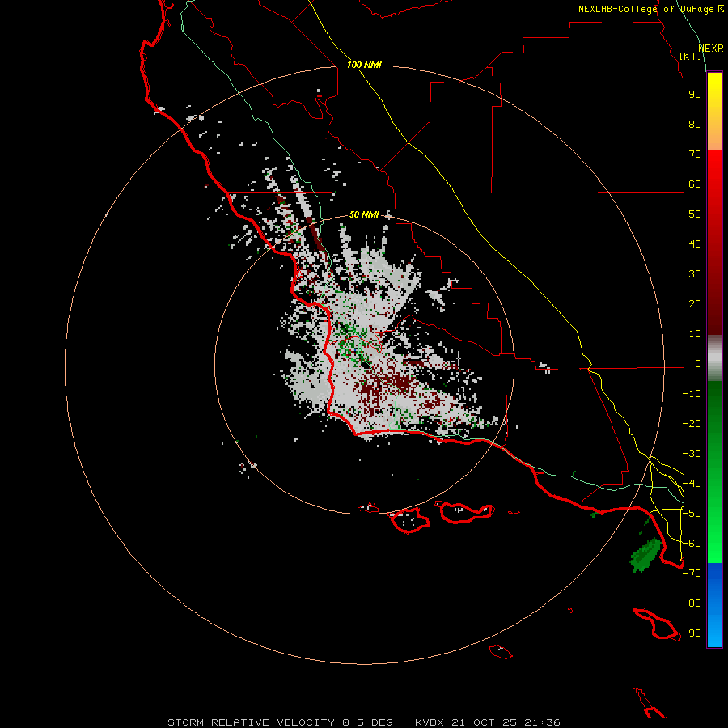Screen dimensions: 728x728
Task: Click the 21:36 timestamp in the caption
Action: [x=542, y=722]
